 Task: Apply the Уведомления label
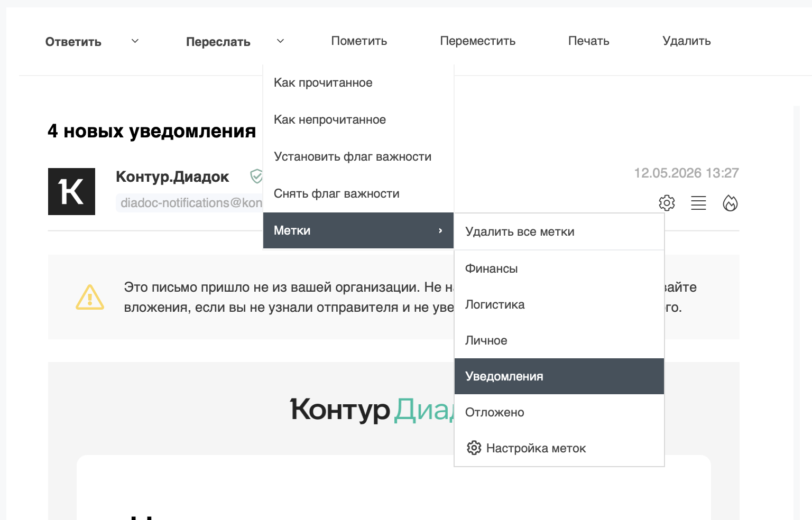pos(559,376)
